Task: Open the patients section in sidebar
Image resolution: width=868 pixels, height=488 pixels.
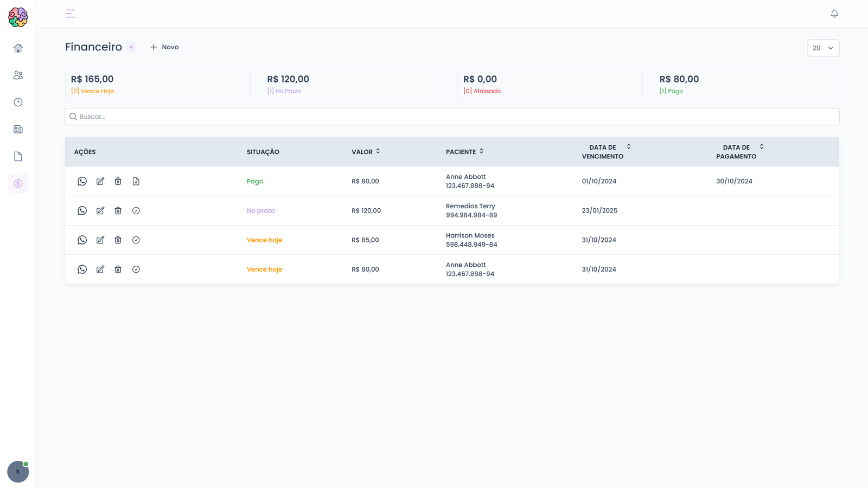Action: pos(18,75)
